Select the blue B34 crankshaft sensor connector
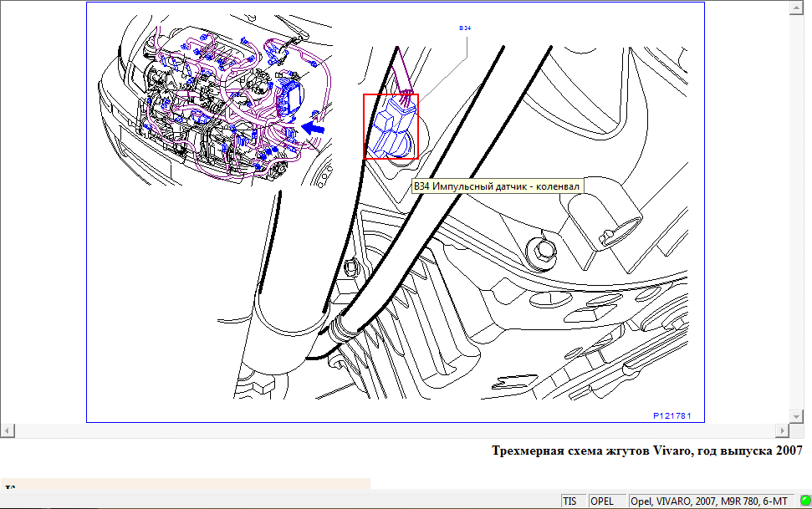This screenshot has height=509, width=812. [391, 127]
